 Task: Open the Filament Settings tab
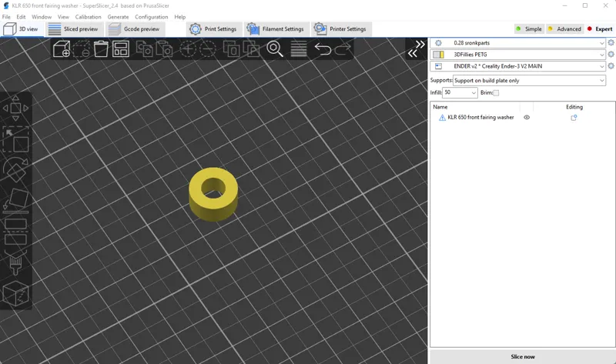coord(276,29)
